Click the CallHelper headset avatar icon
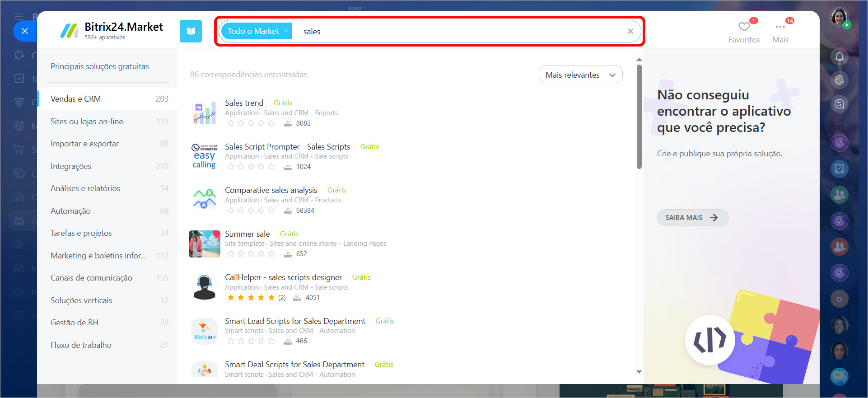This screenshot has height=398, width=868. 205,287
